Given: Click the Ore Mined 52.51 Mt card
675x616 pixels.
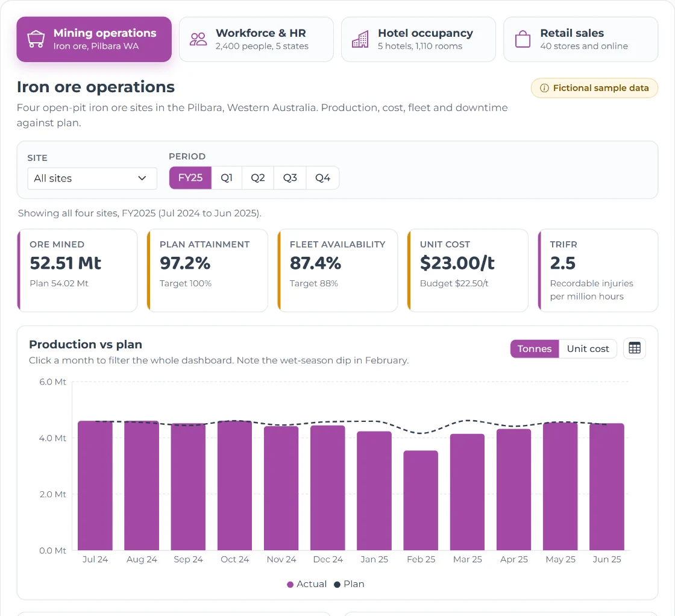Looking at the screenshot, I should tap(78, 271).
